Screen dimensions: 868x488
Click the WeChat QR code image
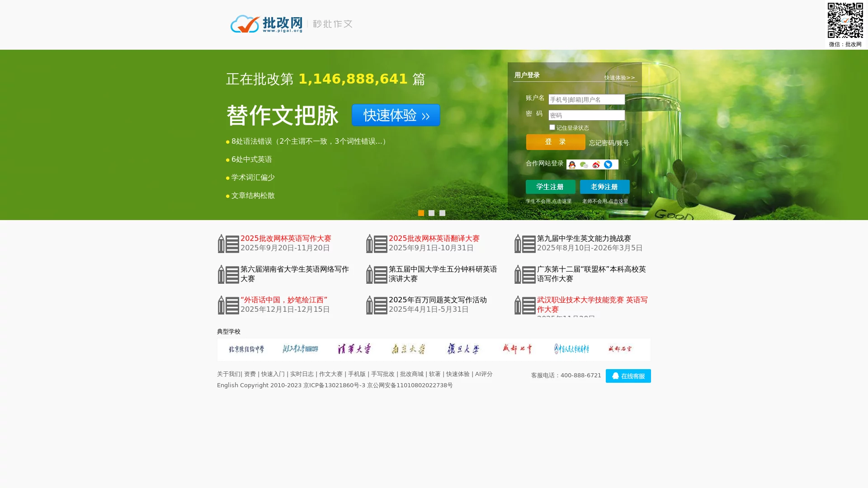click(x=845, y=20)
